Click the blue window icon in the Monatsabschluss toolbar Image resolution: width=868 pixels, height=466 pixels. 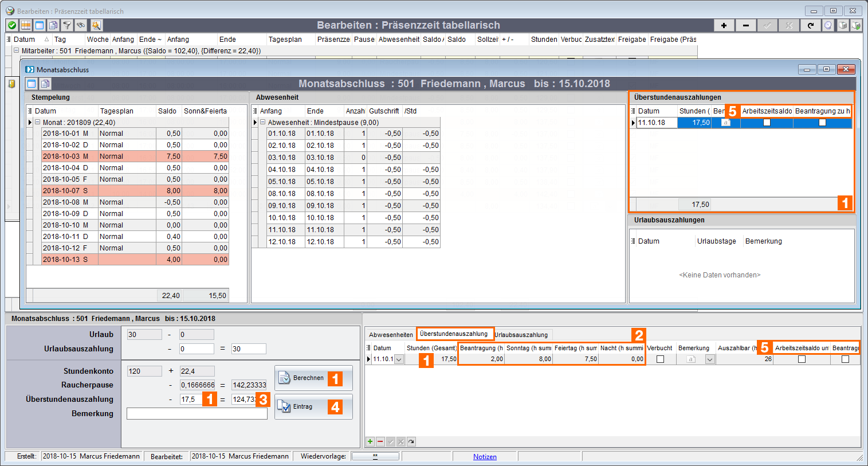click(x=32, y=84)
